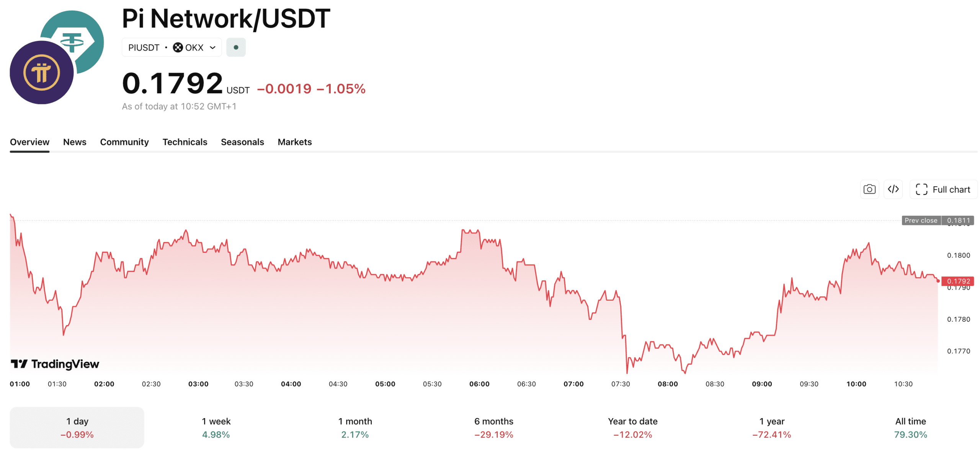Viewport: 980px width, 451px height.
Task: Expand the PIUSDT OKX exchange dropdown
Action: pos(212,47)
